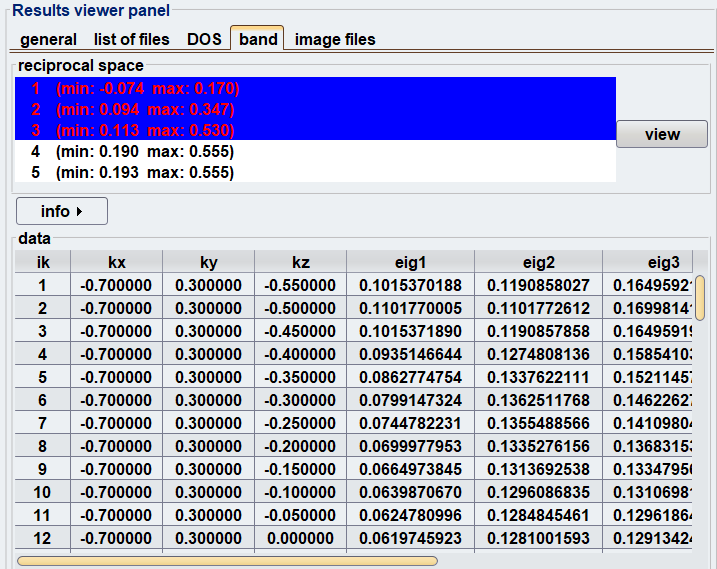The width and height of the screenshot is (717, 569).
Task: Select eig1 value 0.0935146644
Action: click(x=410, y=354)
